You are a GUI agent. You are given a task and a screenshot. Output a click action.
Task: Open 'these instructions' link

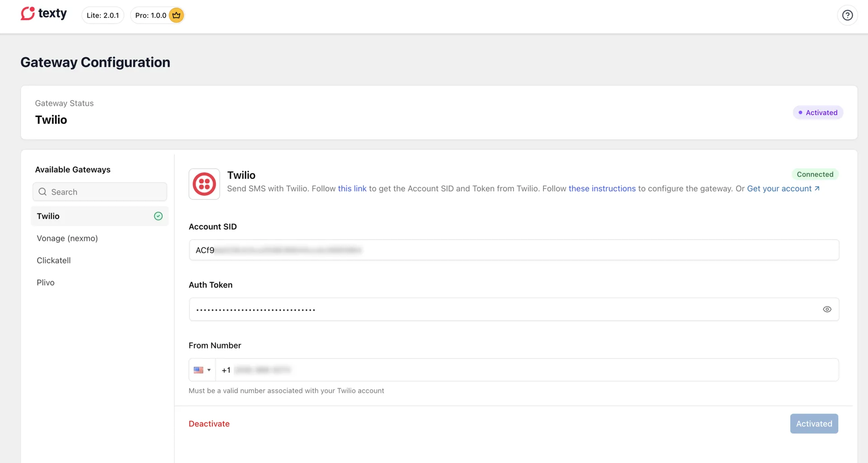[x=602, y=189]
